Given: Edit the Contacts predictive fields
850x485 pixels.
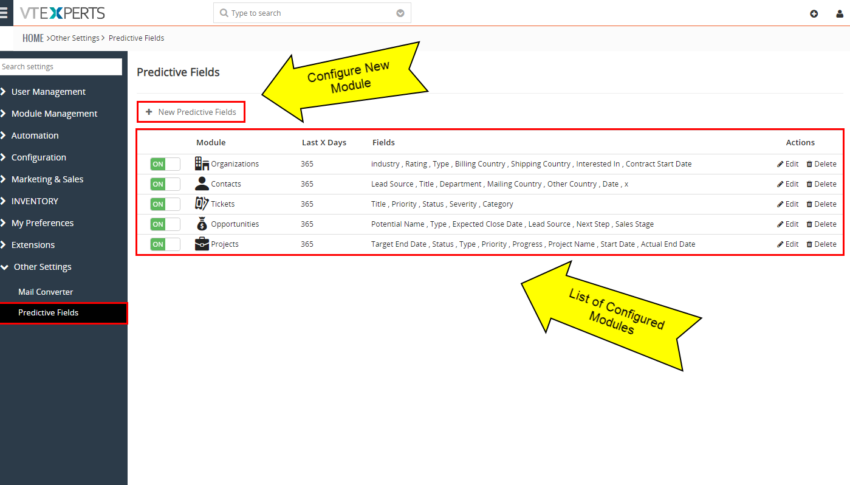Looking at the screenshot, I should tap(788, 184).
